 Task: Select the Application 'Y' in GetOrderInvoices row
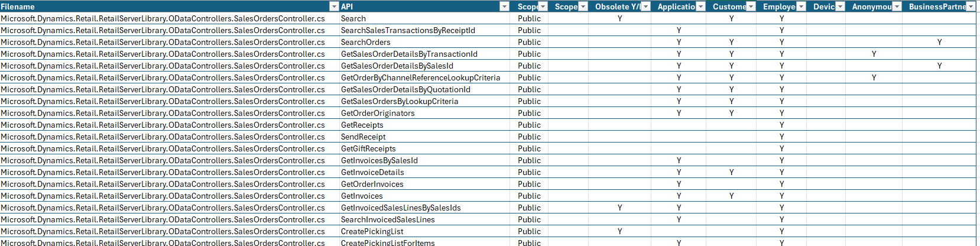(679, 184)
